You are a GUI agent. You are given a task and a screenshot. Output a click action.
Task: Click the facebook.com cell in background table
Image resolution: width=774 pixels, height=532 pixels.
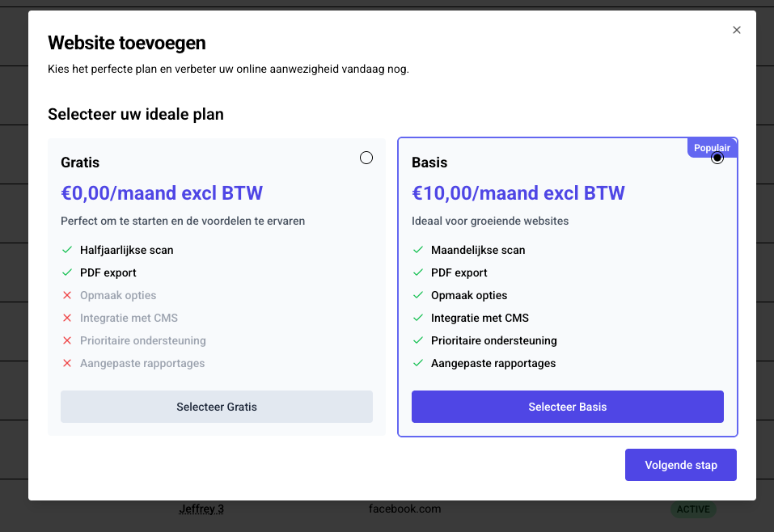click(404, 509)
